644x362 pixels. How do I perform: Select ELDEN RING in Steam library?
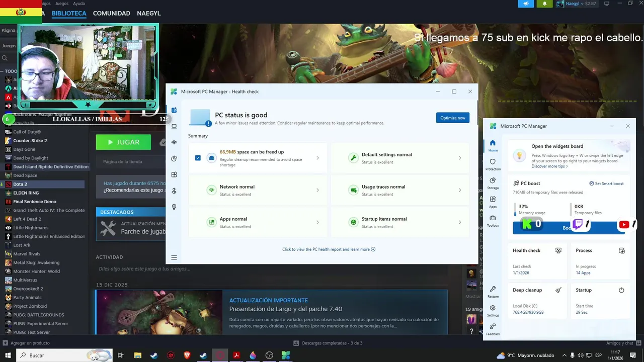pos(26,193)
